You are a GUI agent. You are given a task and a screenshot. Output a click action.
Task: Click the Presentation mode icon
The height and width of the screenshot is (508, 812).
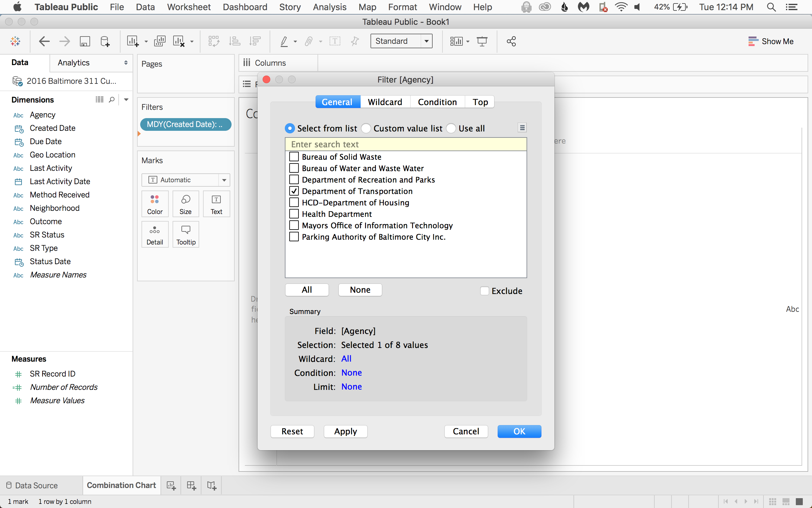(x=482, y=41)
